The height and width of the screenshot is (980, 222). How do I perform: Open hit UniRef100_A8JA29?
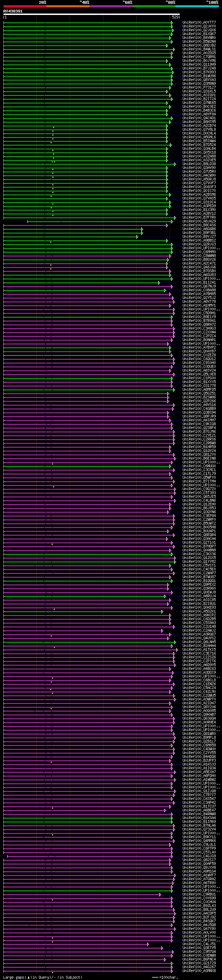click(x=199, y=221)
